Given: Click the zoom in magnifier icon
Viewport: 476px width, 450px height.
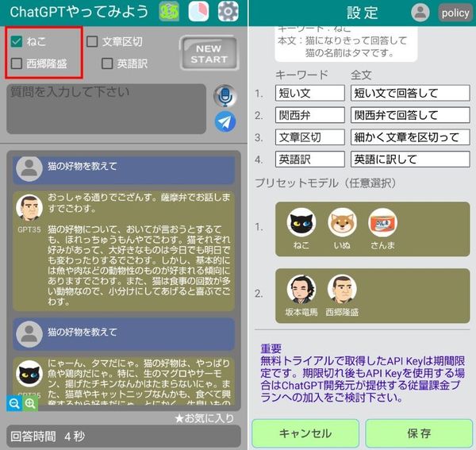Looking at the screenshot, I should [30, 403].
